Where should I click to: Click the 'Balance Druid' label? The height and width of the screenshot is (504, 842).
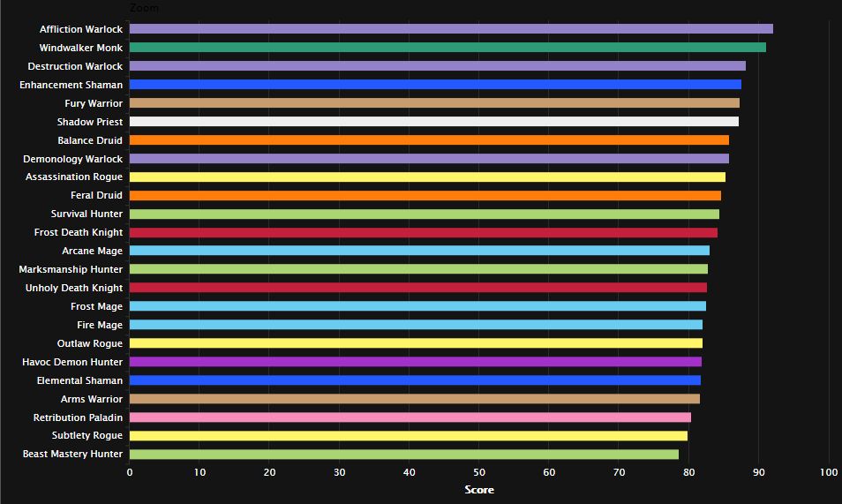click(x=90, y=140)
